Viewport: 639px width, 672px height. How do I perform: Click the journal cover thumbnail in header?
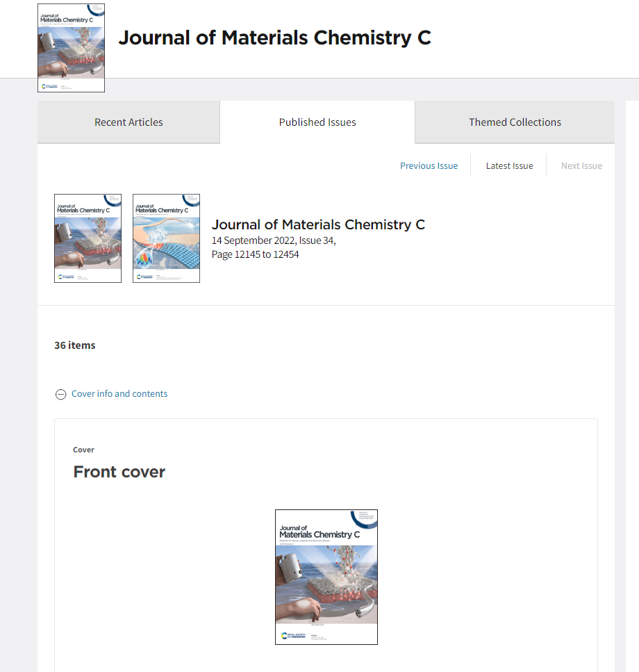click(x=71, y=48)
